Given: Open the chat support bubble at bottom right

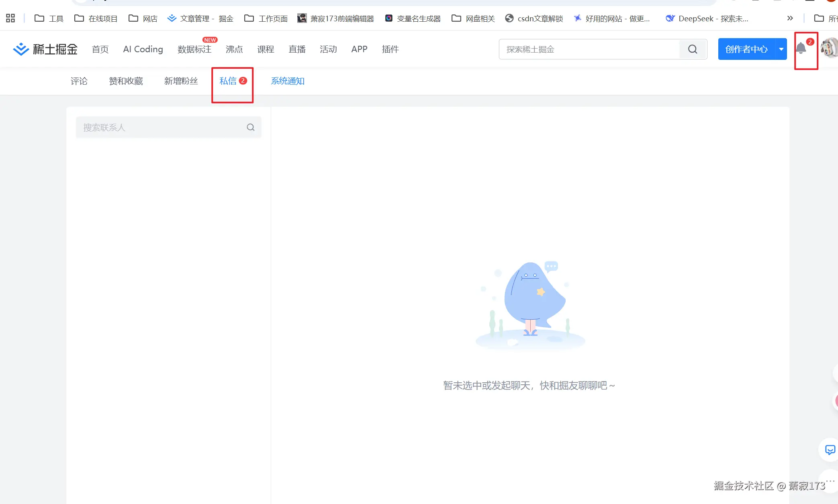Looking at the screenshot, I should point(830,450).
